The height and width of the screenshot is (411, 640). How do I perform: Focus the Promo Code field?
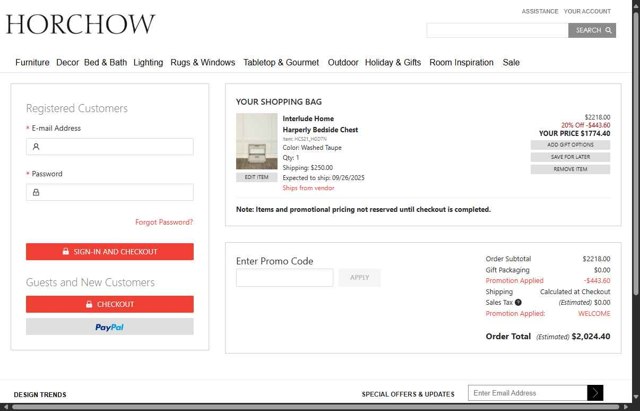(x=284, y=278)
